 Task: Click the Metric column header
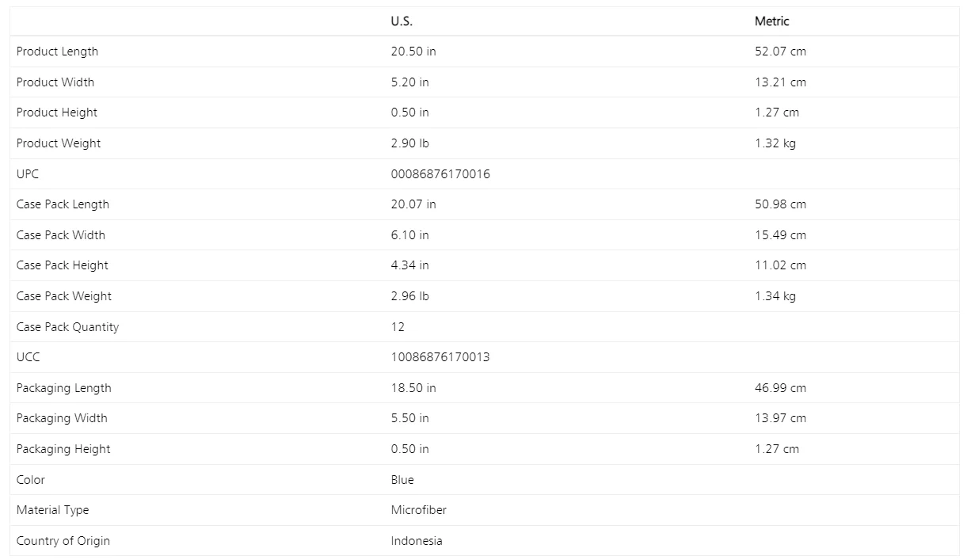(771, 21)
